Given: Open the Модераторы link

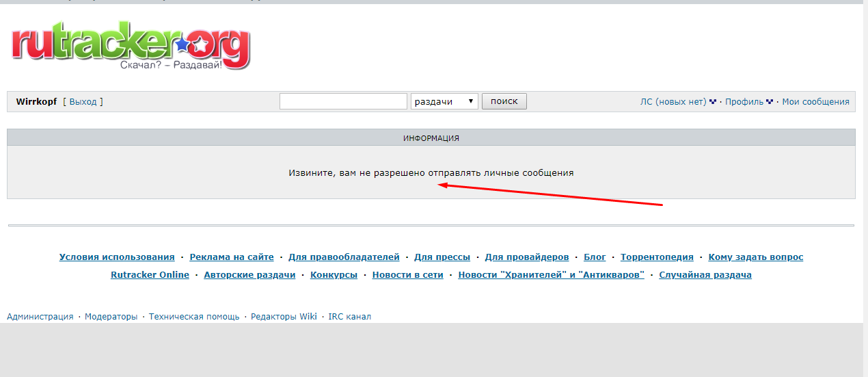Looking at the screenshot, I should pyautogui.click(x=111, y=317).
